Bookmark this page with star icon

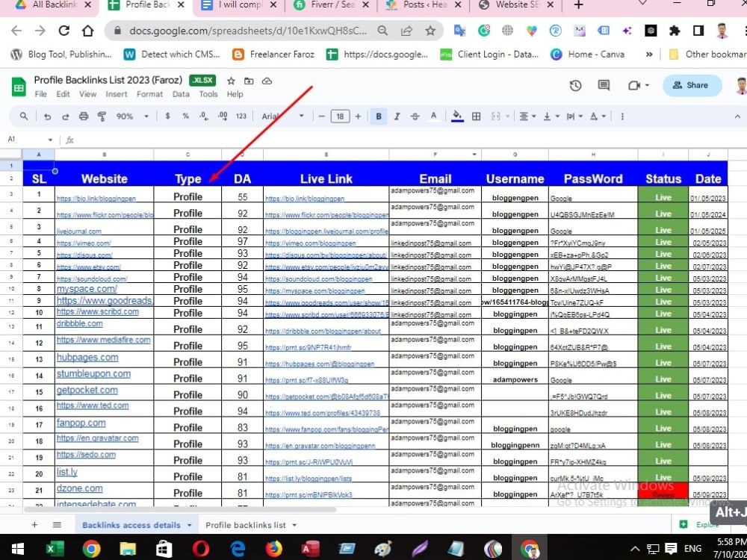(x=430, y=31)
